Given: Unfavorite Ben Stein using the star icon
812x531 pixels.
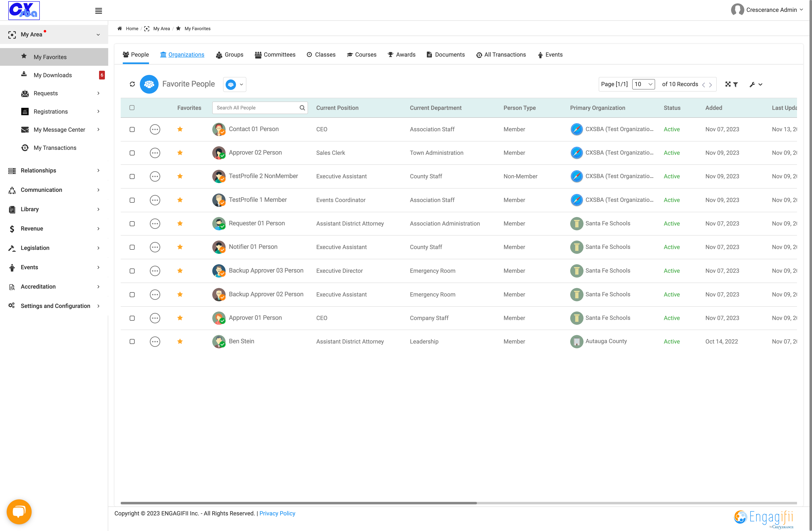Looking at the screenshot, I should [180, 341].
